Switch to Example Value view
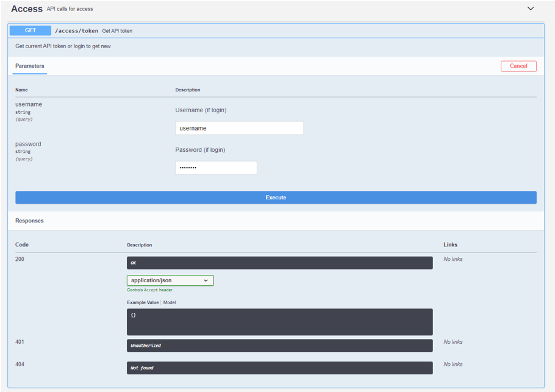Screen dimensions: 555x392 [143, 302]
